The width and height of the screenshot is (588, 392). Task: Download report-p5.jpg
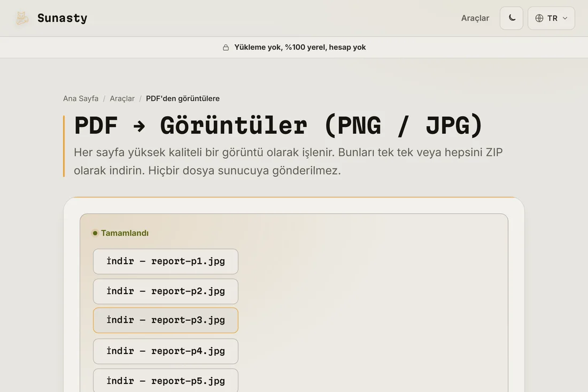pos(166,381)
